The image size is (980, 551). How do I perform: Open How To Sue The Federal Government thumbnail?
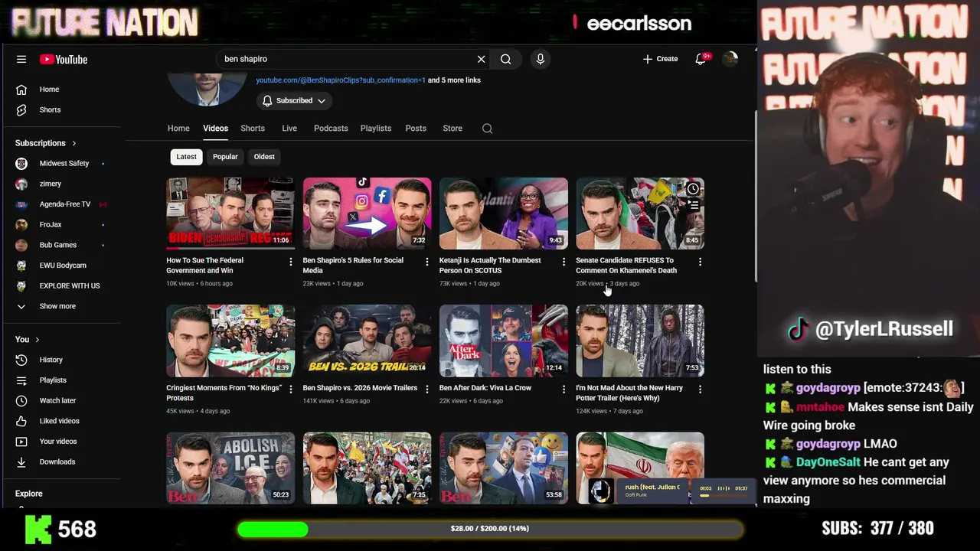(230, 214)
